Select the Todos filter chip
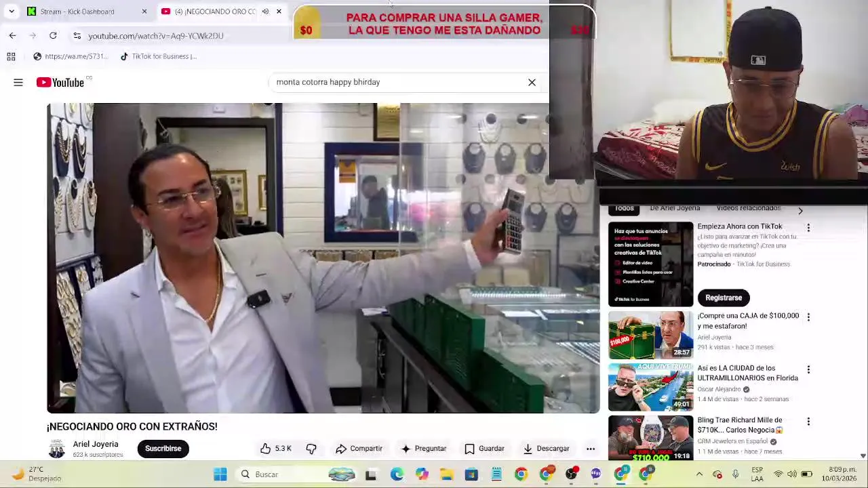The width and height of the screenshot is (868, 488). click(x=624, y=209)
